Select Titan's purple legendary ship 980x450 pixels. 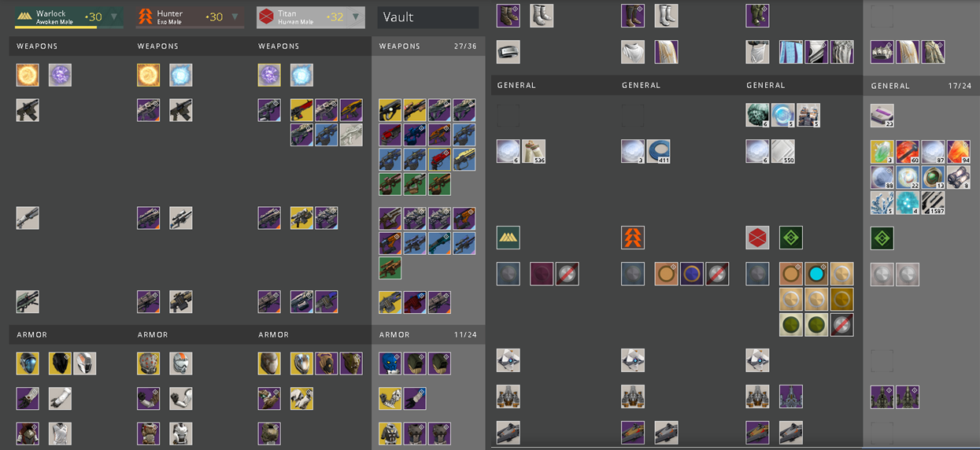tap(791, 397)
